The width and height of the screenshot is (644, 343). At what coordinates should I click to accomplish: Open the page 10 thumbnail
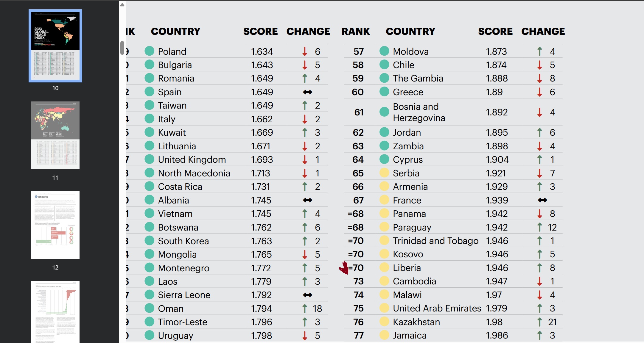point(55,46)
